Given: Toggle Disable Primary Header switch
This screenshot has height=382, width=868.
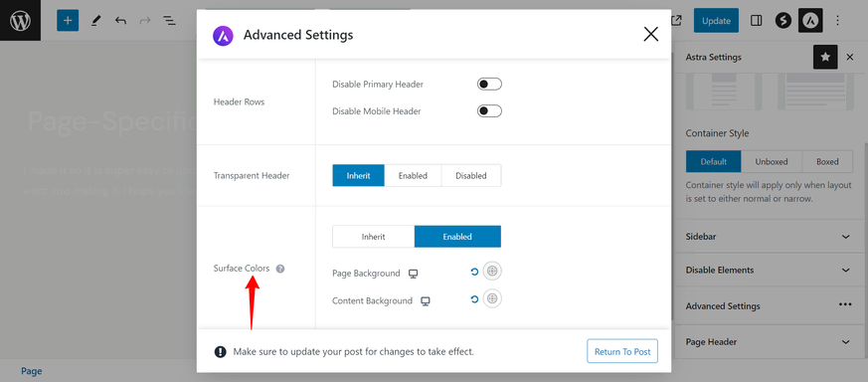Looking at the screenshot, I should point(489,85).
